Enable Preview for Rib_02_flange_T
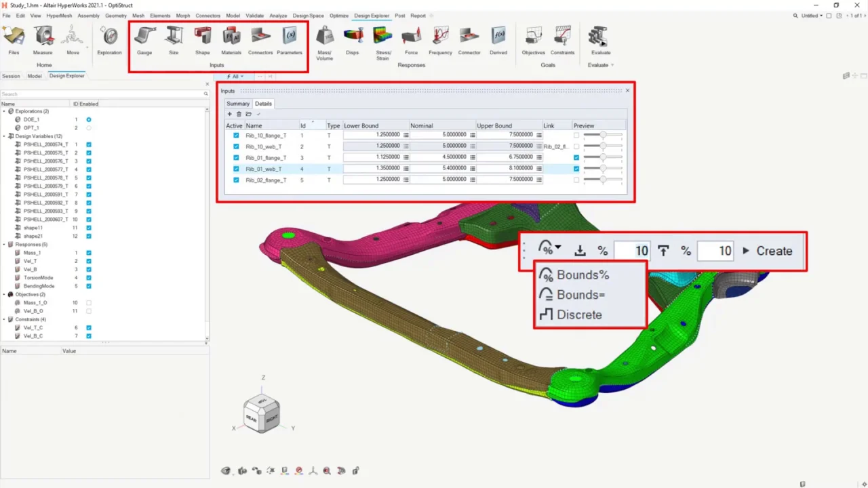868x488 pixels. pos(576,180)
